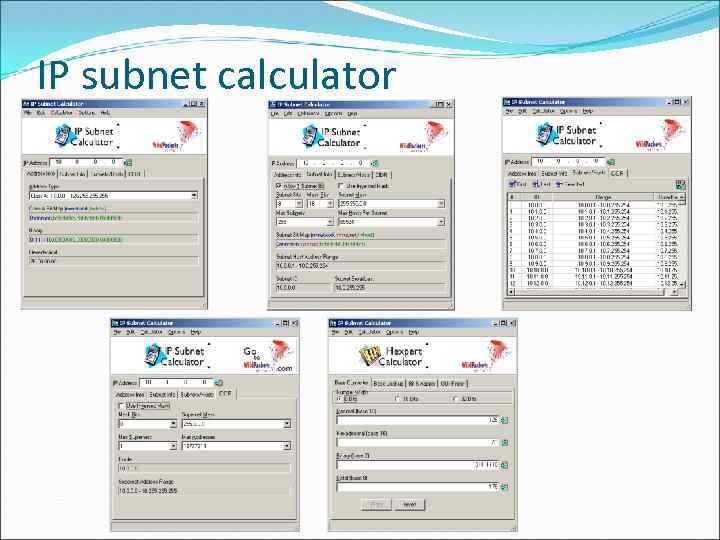
Task: Select Subnets/Hosts tab in the CIDR window
Action: pyautogui.click(x=197, y=395)
